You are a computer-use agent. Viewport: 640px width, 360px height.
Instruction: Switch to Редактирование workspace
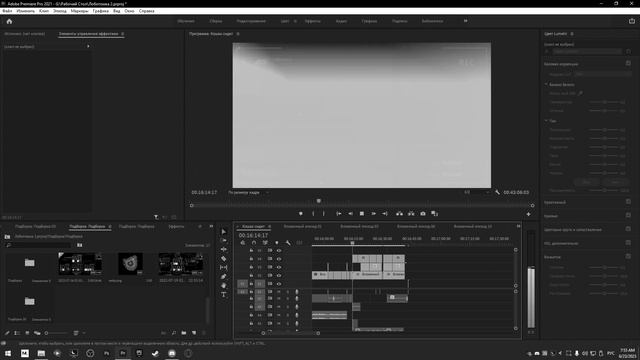251,21
